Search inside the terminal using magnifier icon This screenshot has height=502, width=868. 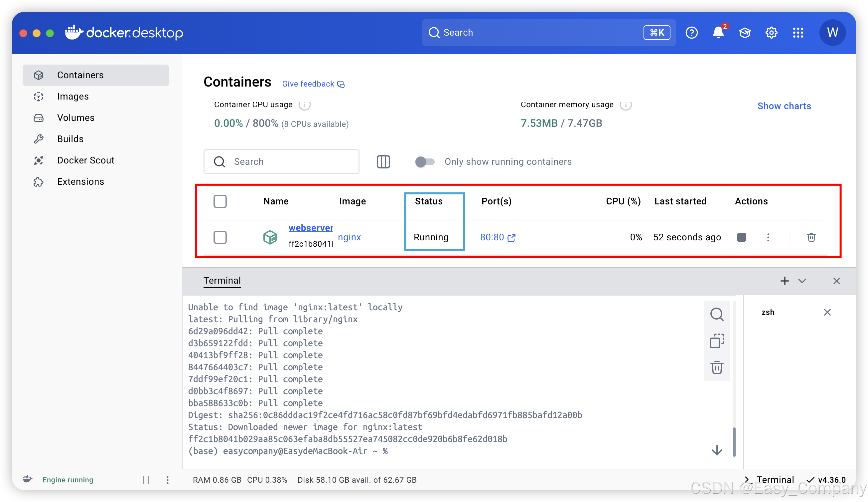(717, 314)
